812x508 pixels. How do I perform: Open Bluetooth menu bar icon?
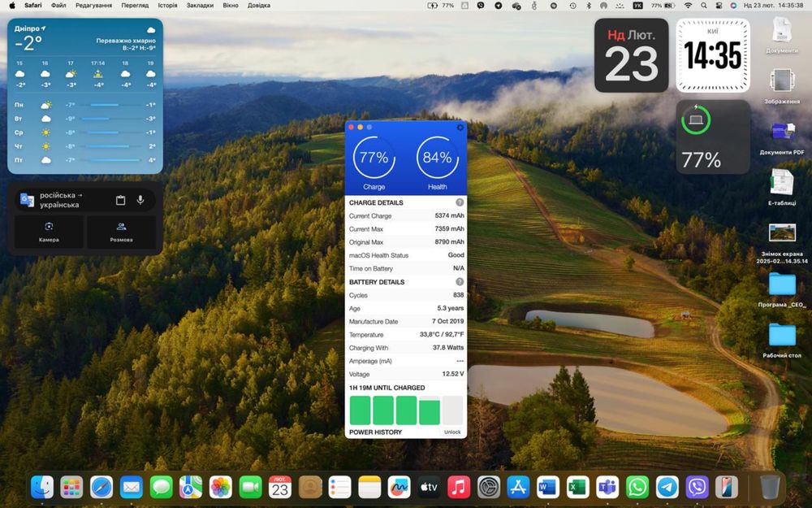[x=588, y=5]
